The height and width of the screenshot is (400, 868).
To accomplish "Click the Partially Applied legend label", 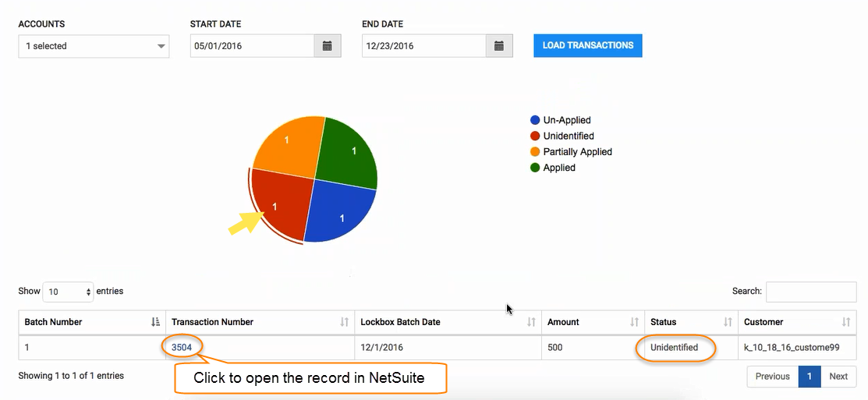I will coord(577,151).
